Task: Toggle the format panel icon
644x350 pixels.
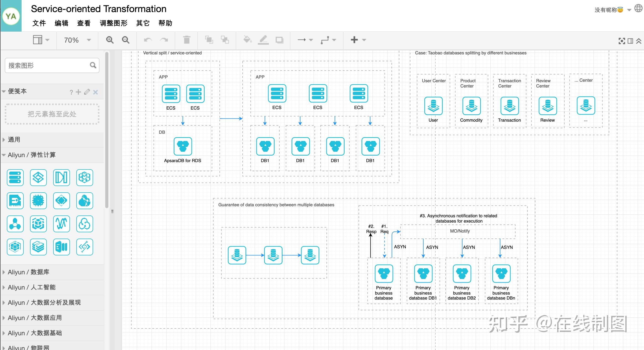Action: pos(630,41)
